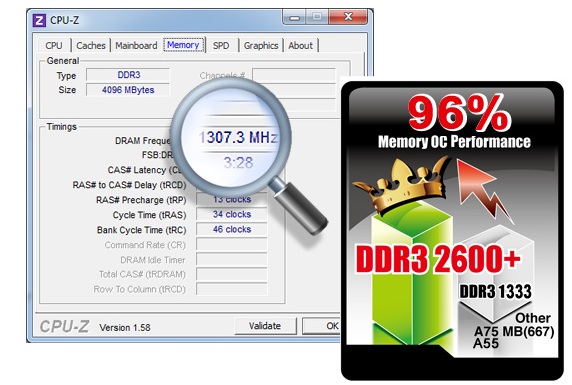Select the SPD tab
The width and height of the screenshot is (572, 385).
221,46
